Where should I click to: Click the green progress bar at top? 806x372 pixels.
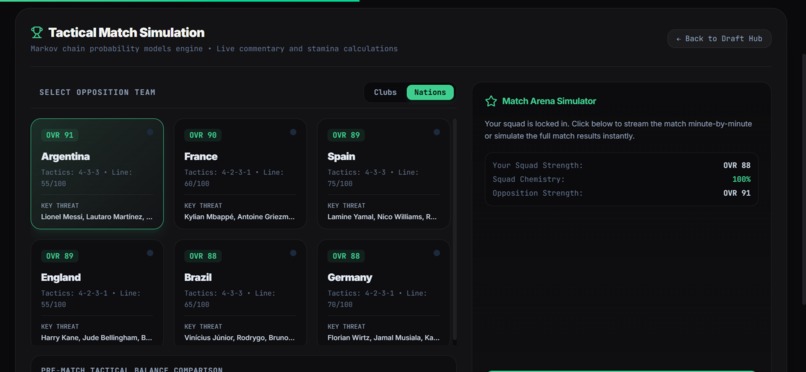click(x=179, y=1)
